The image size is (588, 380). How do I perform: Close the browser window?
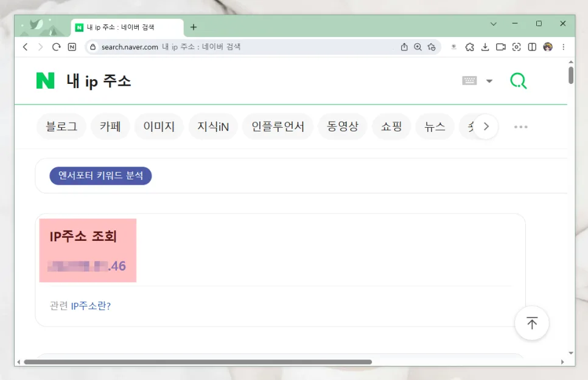(563, 24)
